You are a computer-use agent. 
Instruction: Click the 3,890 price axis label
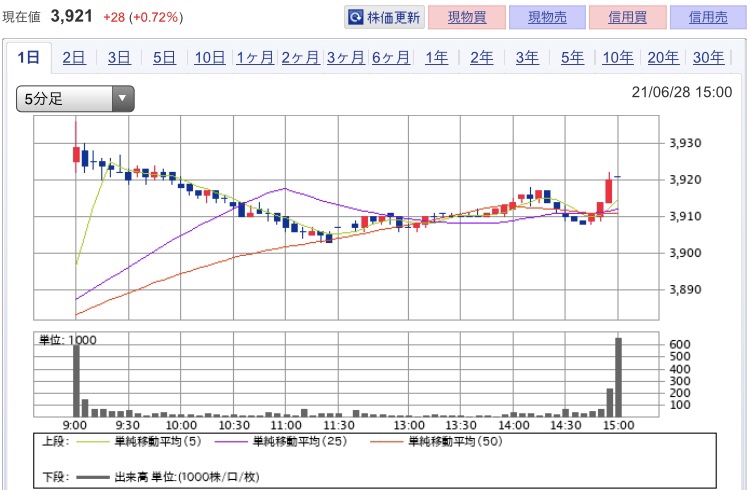[685, 290]
